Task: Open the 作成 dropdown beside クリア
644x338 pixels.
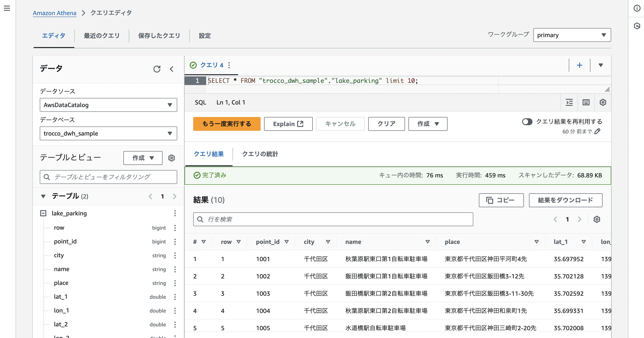Action: (428, 124)
